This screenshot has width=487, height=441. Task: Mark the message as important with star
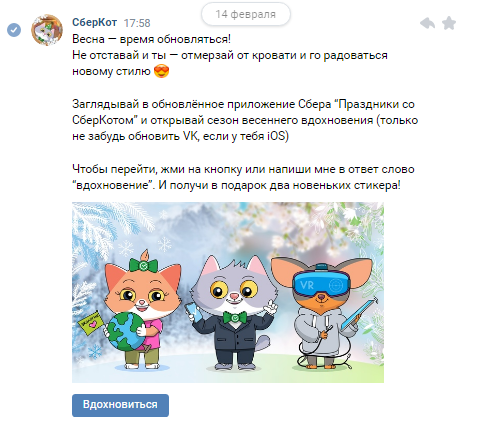[449, 23]
